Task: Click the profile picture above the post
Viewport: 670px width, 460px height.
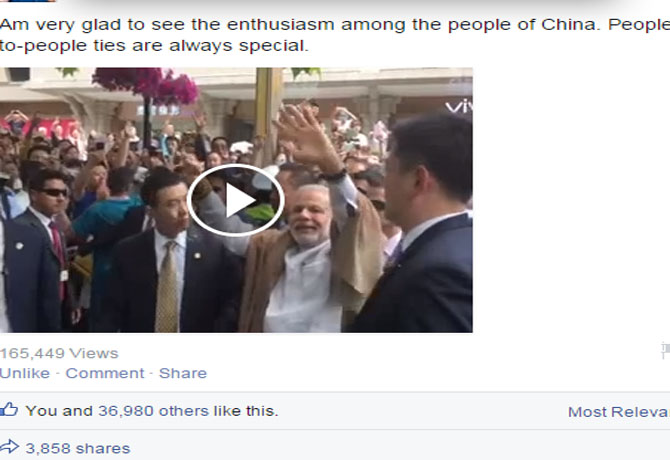Action: coord(27,1)
